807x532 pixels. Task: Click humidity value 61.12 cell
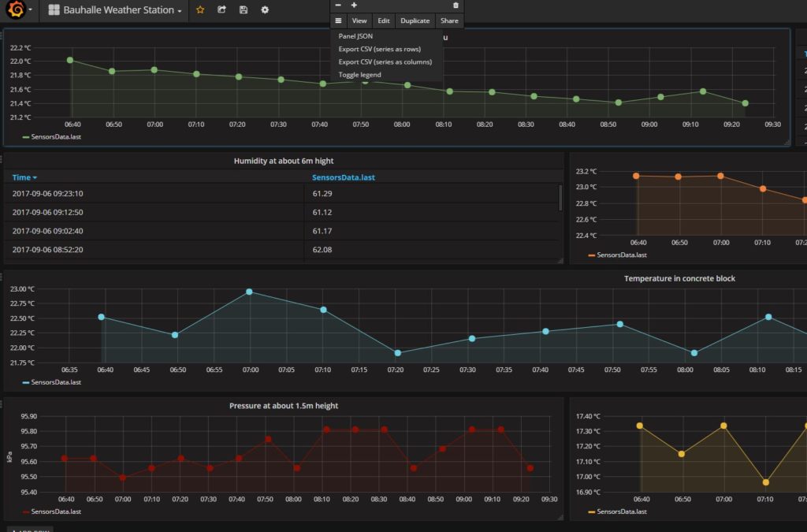tap(322, 212)
